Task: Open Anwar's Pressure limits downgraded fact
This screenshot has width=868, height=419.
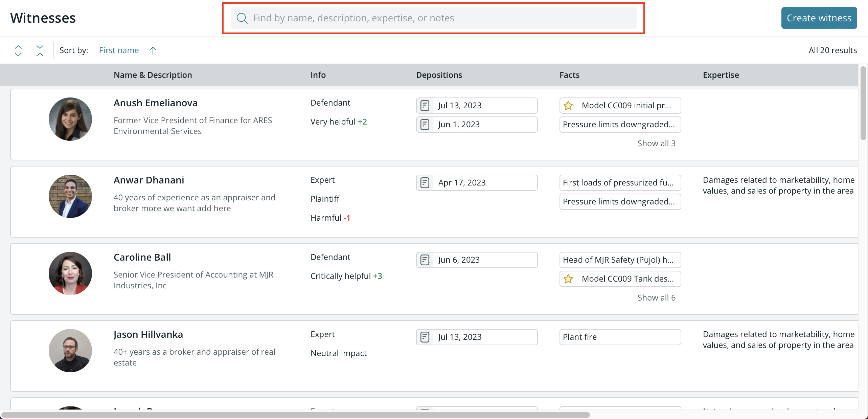Action: (620, 202)
